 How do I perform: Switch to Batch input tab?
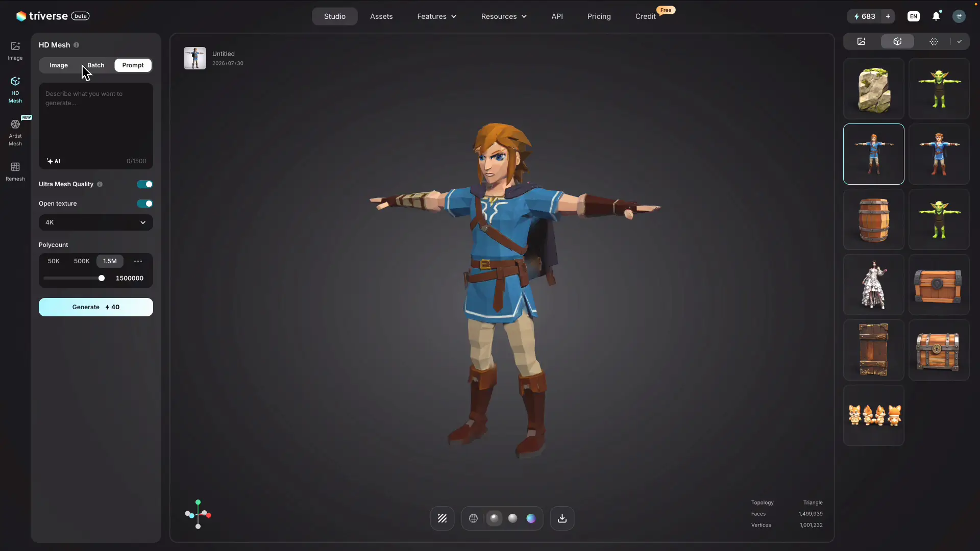(96, 65)
